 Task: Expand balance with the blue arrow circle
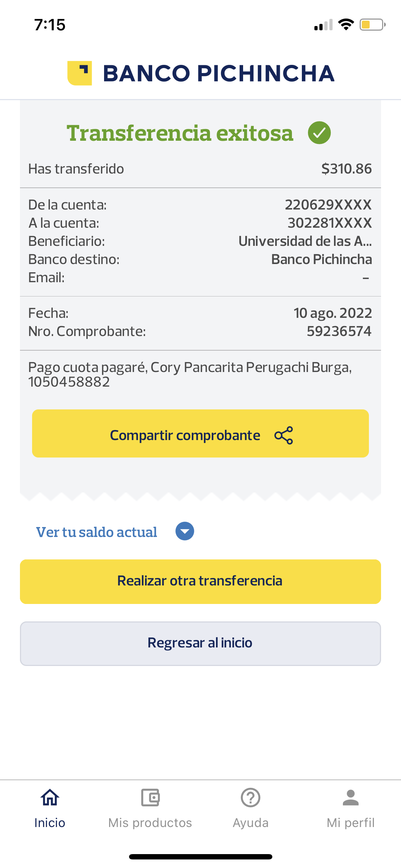pyautogui.click(x=185, y=531)
